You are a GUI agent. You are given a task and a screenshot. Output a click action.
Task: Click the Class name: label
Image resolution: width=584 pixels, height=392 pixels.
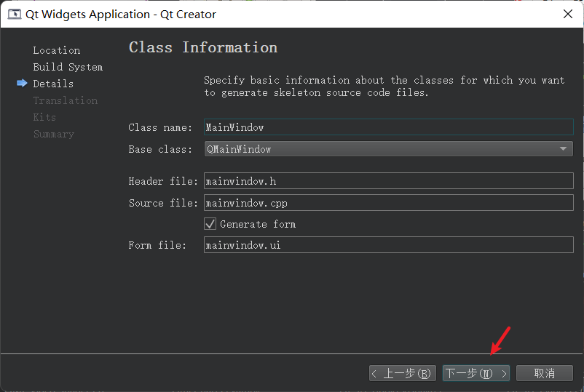(160, 127)
